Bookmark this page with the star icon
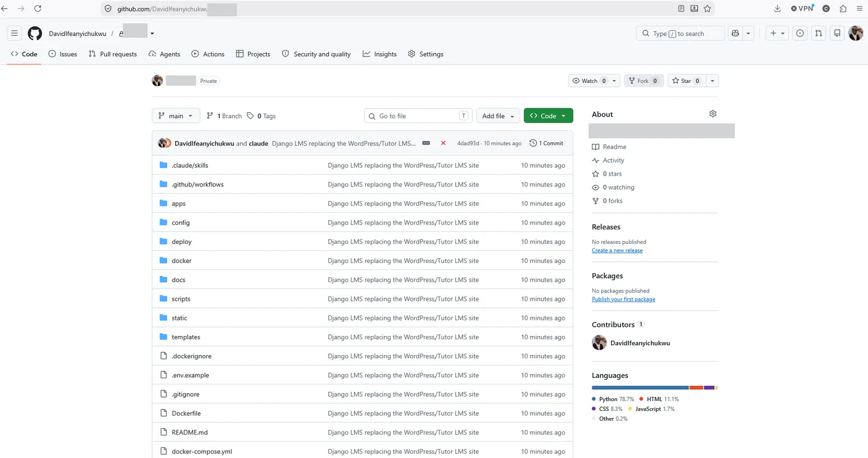This screenshot has height=458, width=868. pos(707,9)
